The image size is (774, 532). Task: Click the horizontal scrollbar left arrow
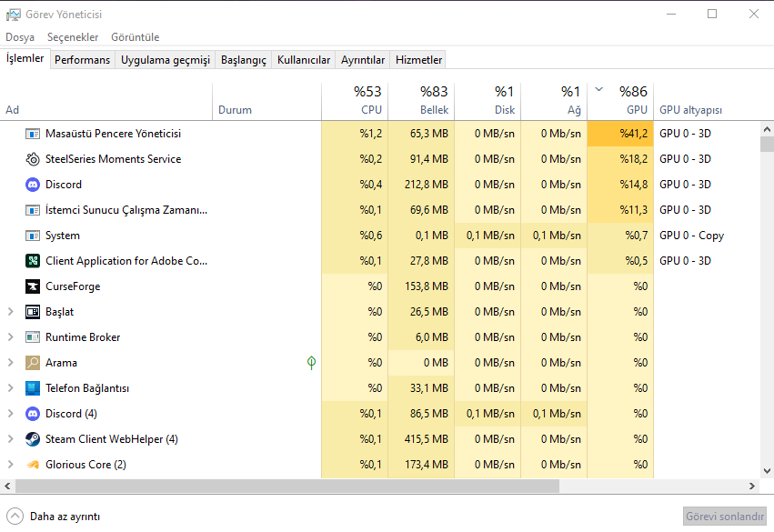pyautogui.click(x=7, y=487)
